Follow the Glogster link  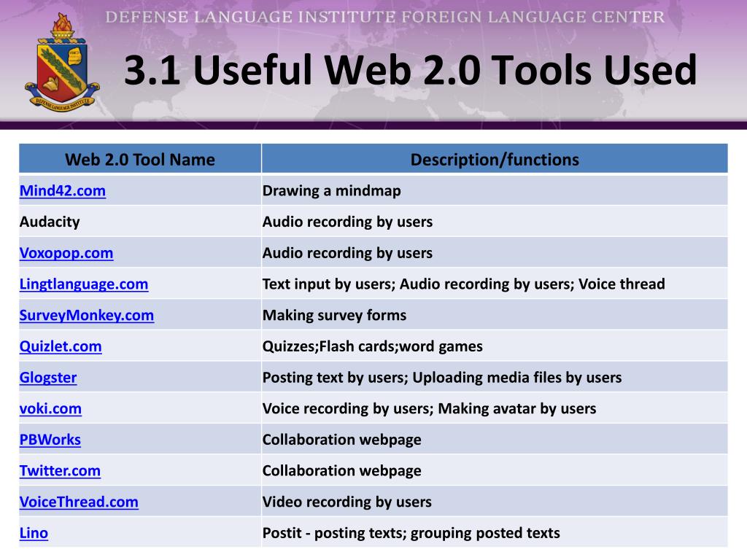click(48, 378)
